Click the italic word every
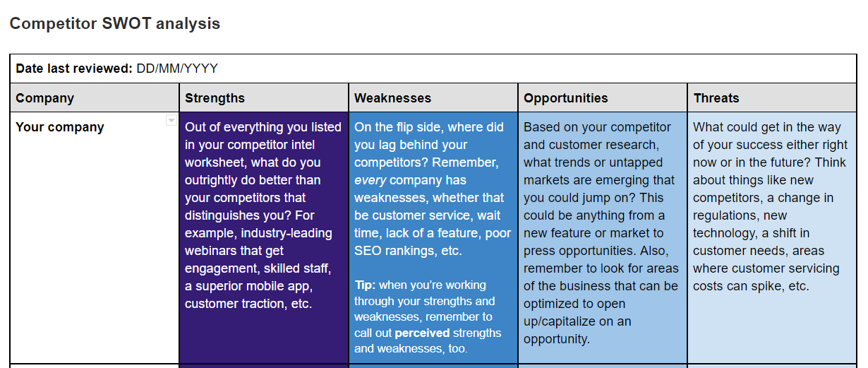This screenshot has width=868, height=368. [x=370, y=180]
